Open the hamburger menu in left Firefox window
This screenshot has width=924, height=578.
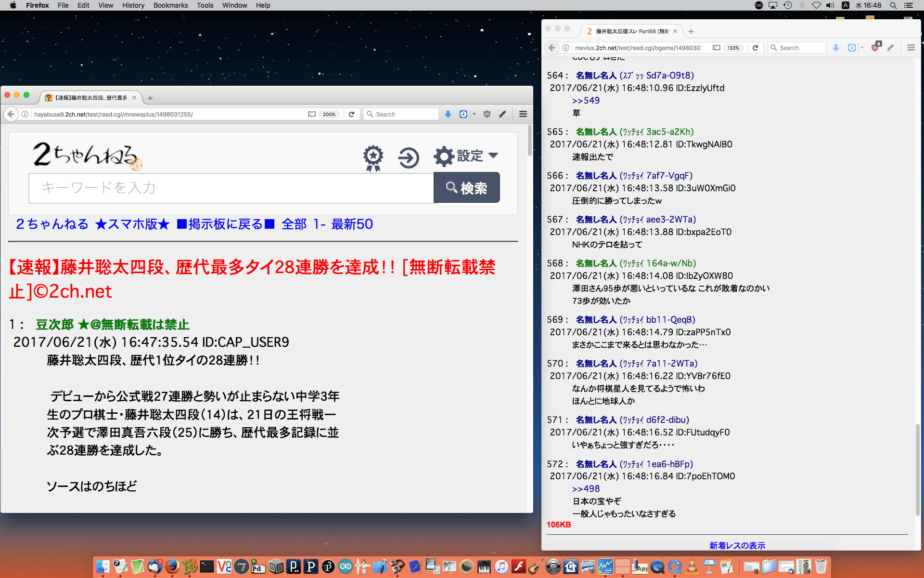pyautogui.click(x=523, y=114)
